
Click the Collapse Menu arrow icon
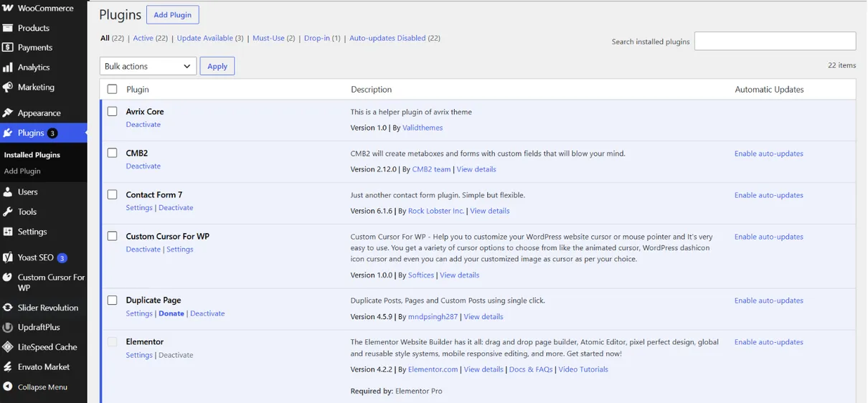click(8, 387)
